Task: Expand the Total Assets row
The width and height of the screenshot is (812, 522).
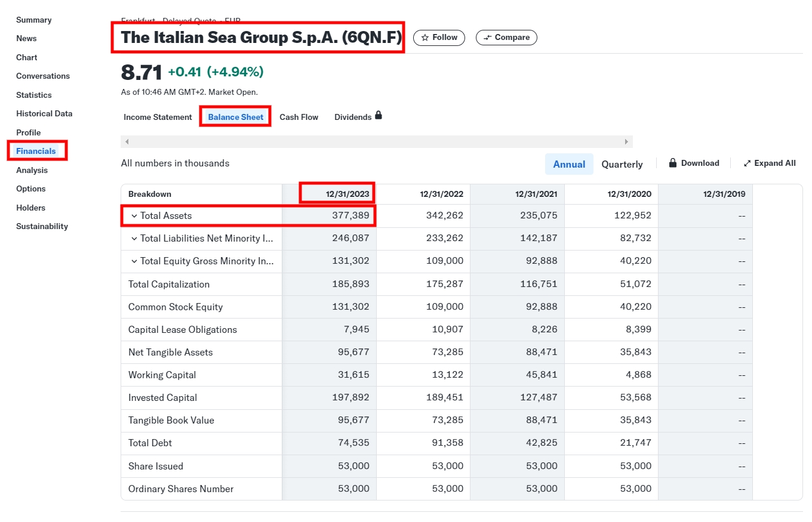Action: pos(134,216)
